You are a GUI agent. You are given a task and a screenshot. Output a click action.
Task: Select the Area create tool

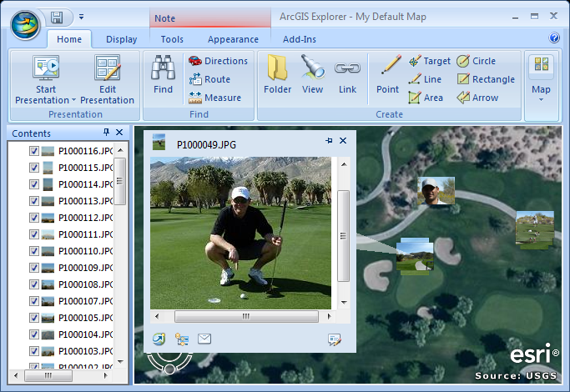[426, 98]
